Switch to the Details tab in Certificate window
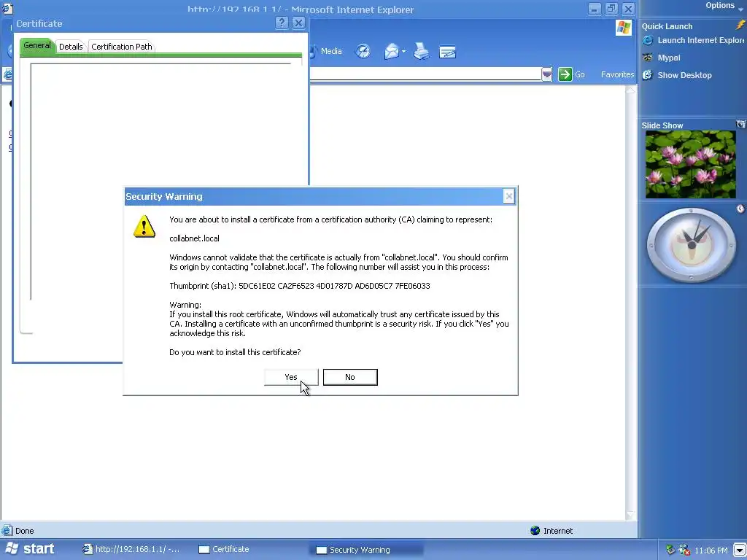The image size is (747, 560). 71,47
